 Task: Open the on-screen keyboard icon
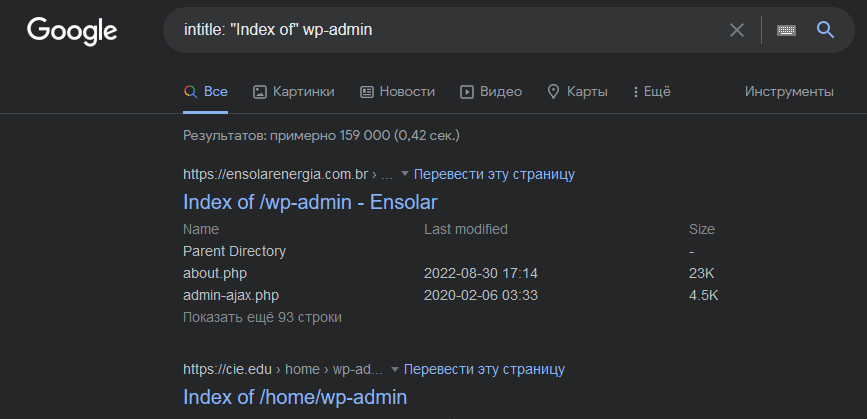pyautogui.click(x=786, y=30)
